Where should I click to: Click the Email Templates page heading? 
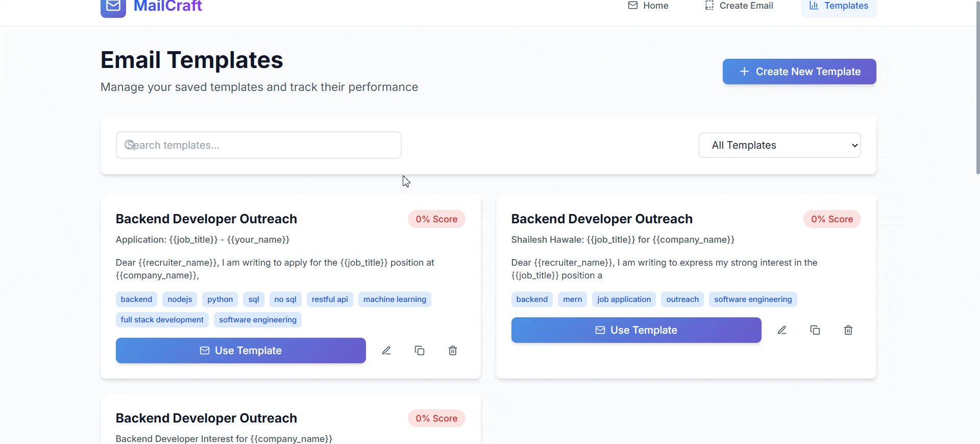pyautogui.click(x=191, y=60)
